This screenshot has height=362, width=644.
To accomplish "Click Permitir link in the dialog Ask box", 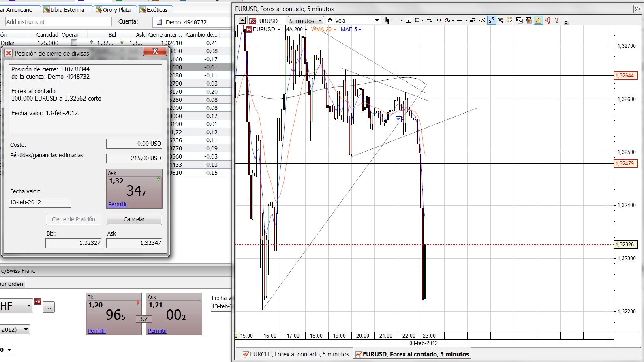I will (118, 204).
